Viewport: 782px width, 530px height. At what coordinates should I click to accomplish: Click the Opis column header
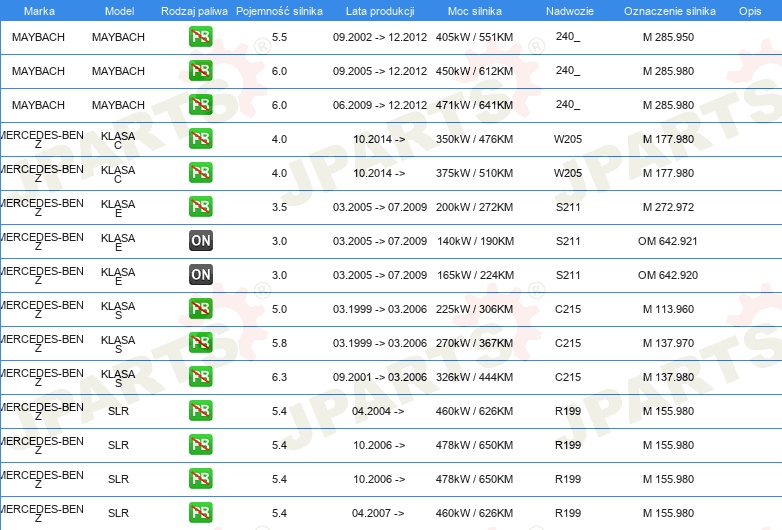(750, 11)
